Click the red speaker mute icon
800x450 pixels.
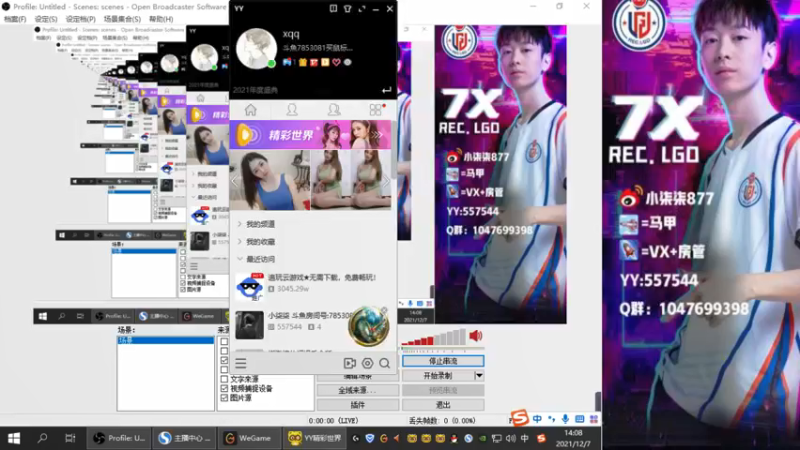click(476, 336)
